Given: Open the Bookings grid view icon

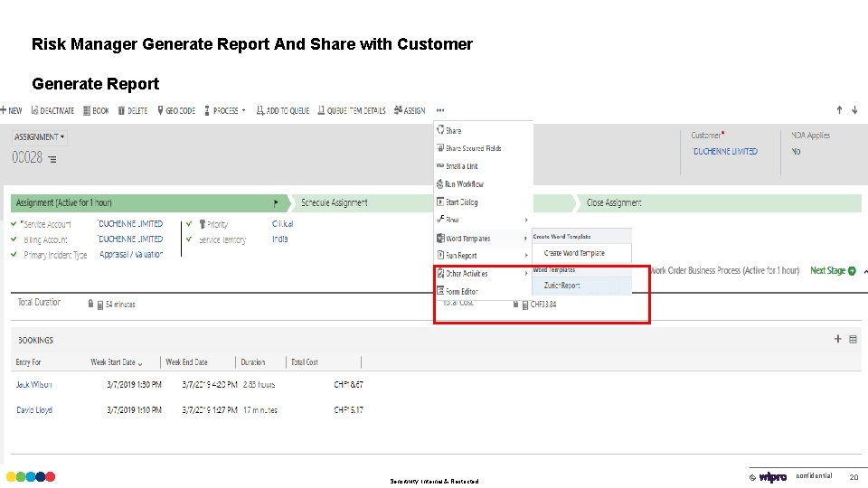Looking at the screenshot, I should click(853, 339).
